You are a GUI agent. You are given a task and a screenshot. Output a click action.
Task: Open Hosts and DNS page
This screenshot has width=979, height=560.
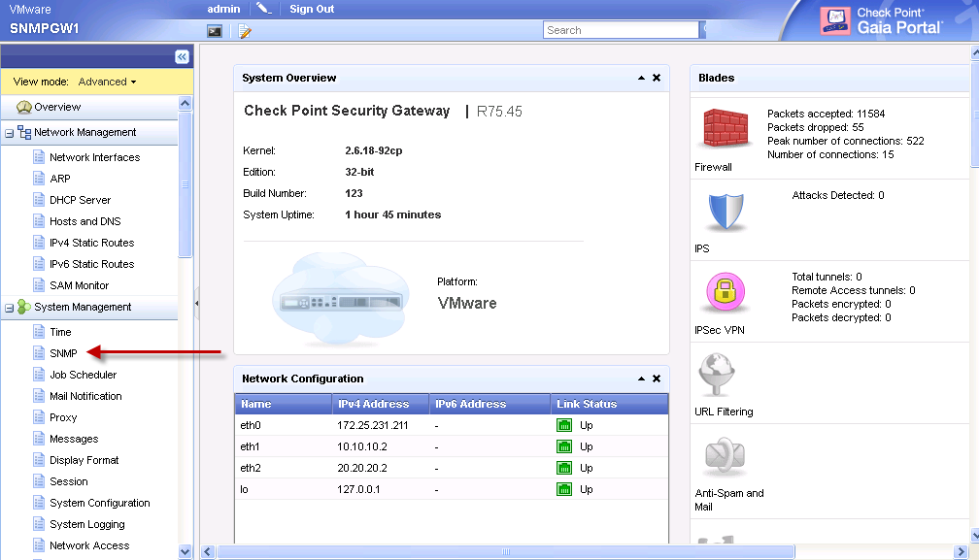click(x=84, y=221)
